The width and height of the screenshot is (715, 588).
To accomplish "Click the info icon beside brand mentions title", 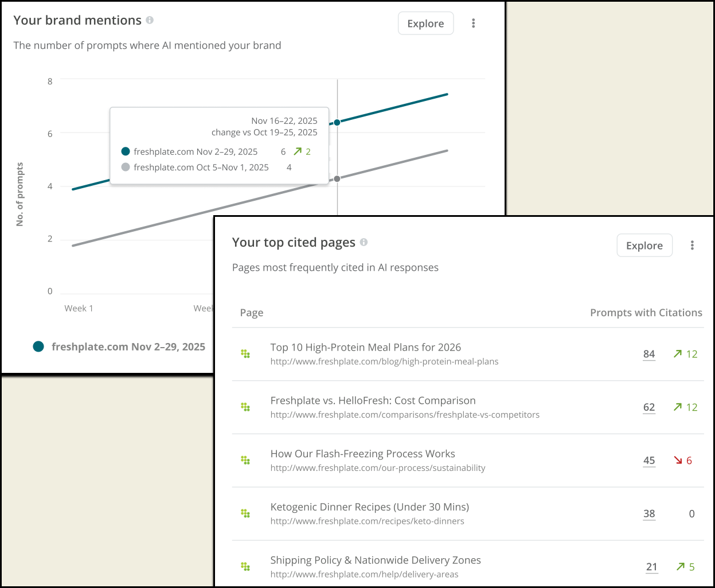I will point(150,20).
